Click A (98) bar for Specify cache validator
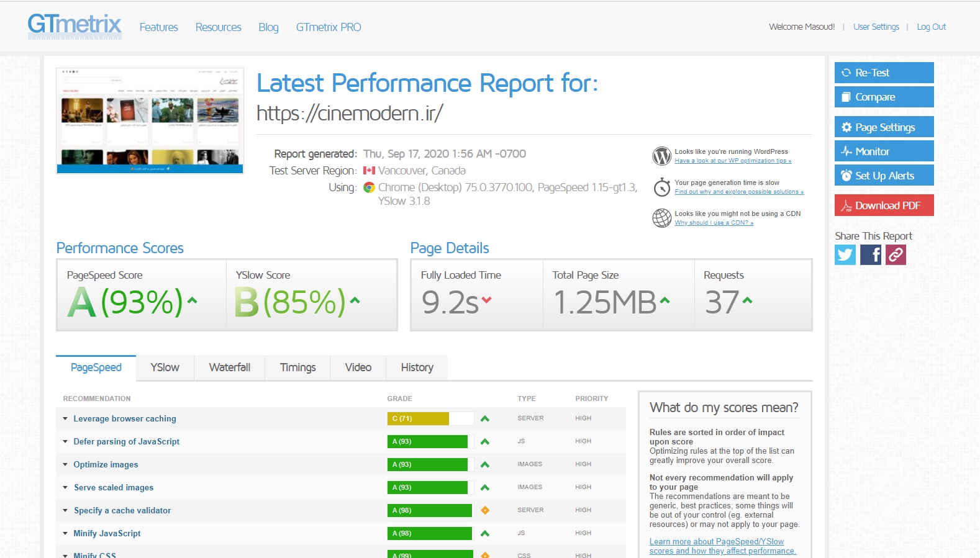The height and width of the screenshot is (558, 980). tap(430, 511)
